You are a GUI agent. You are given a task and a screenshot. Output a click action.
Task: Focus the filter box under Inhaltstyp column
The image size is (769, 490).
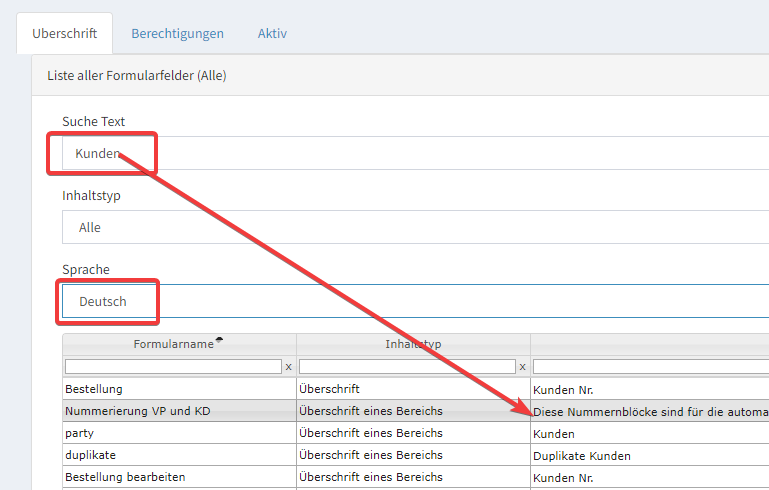[407, 367]
